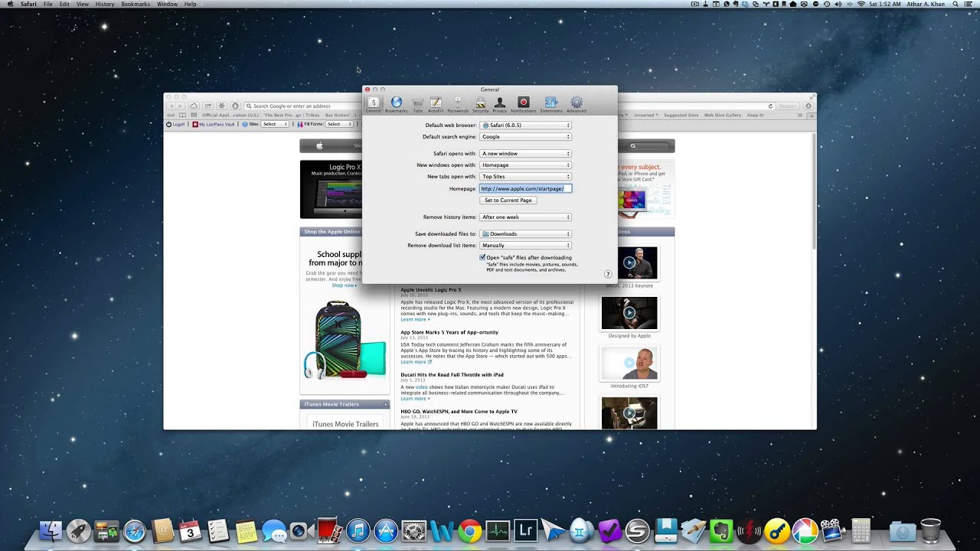Open the Edit menu
980x551 pixels.
click(x=64, y=4)
